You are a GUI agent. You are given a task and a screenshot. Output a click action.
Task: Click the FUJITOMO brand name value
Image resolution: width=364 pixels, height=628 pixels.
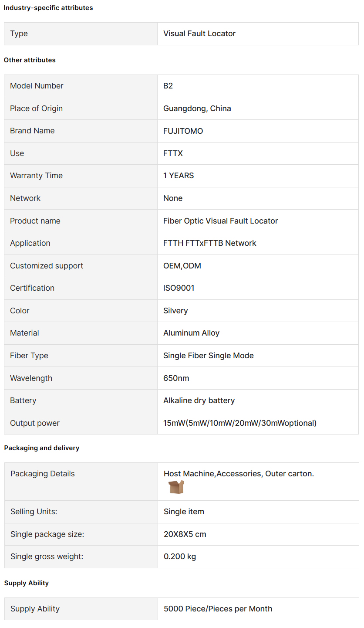183,131
